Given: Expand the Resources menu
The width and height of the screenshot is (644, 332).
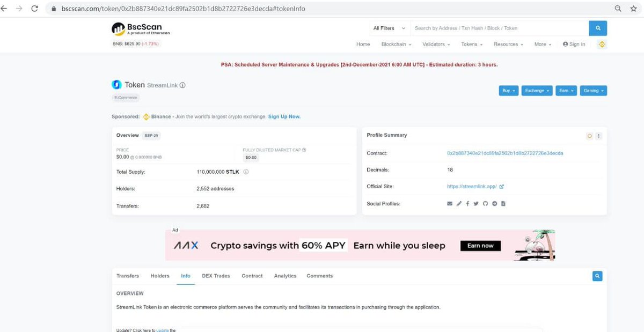Looking at the screenshot, I should pos(508,45).
